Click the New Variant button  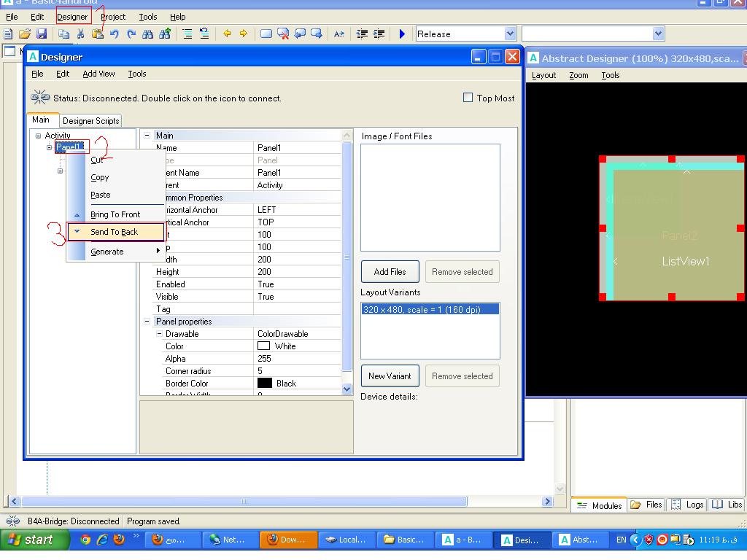point(390,376)
